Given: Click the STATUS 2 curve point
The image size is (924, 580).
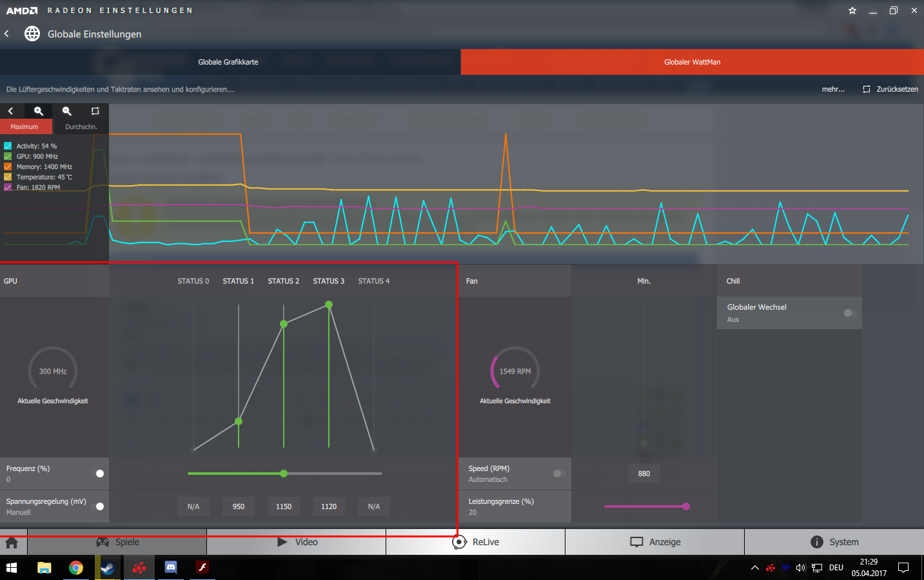Looking at the screenshot, I should (x=284, y=324).
